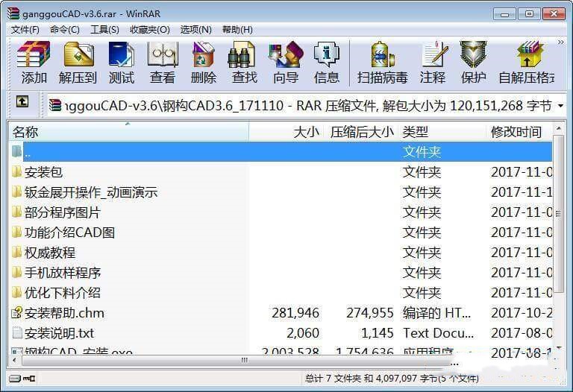Click the horizontal scrollbar left arrow
Screen dimensions: 573x392
(x=14, y=360)
